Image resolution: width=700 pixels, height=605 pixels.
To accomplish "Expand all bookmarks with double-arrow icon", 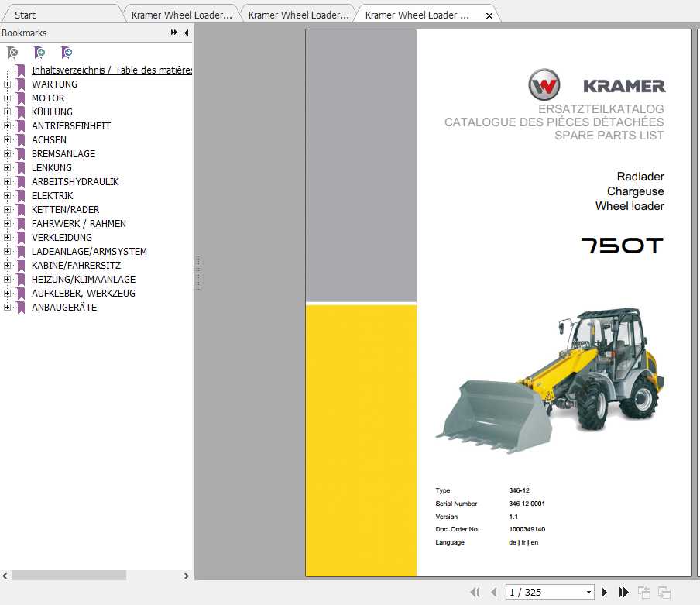I will pos(174,33).
